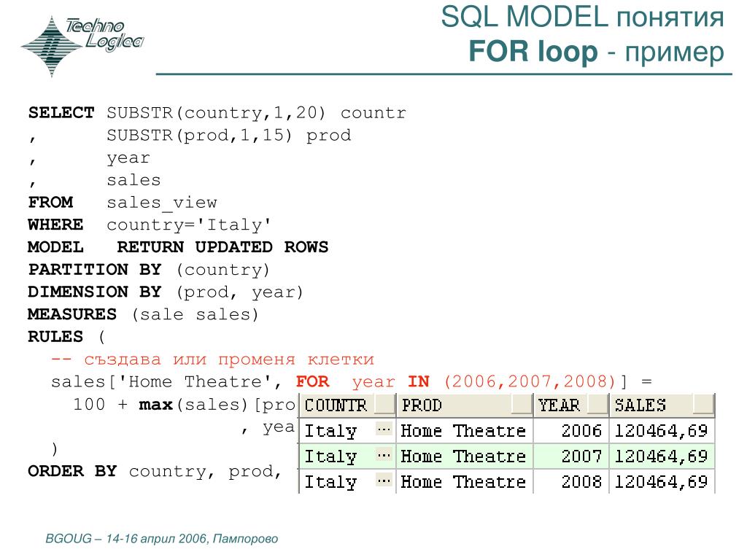This screenshot has width=747, height=560.
Task: Click the '(2006,2007,2008)' value list
Action: pos(530,381)
